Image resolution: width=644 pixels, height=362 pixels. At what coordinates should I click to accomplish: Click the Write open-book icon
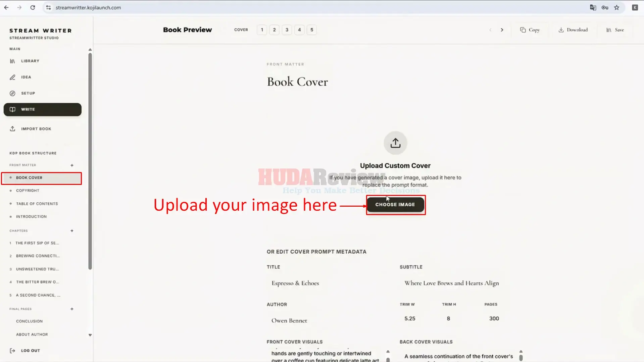pos(12,109)
